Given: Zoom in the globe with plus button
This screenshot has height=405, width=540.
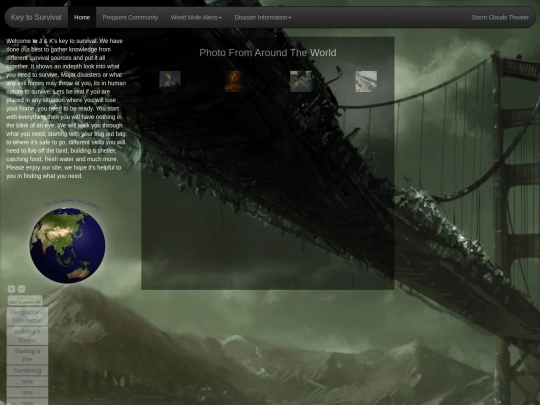Looking at the screenshot, I should pos(11,289).
